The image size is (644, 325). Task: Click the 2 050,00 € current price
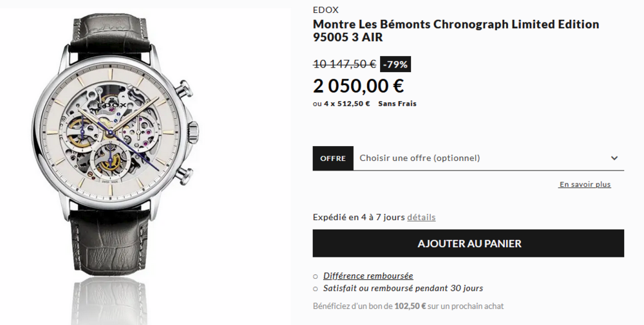pos(358,86)
